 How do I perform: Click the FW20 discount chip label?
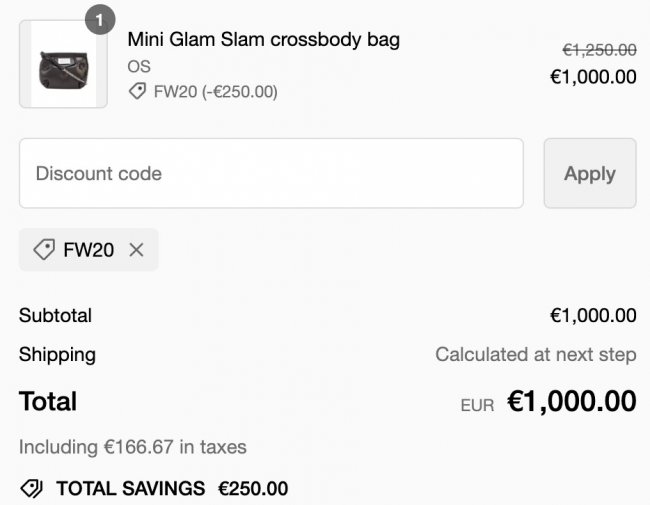click(89, 250)
